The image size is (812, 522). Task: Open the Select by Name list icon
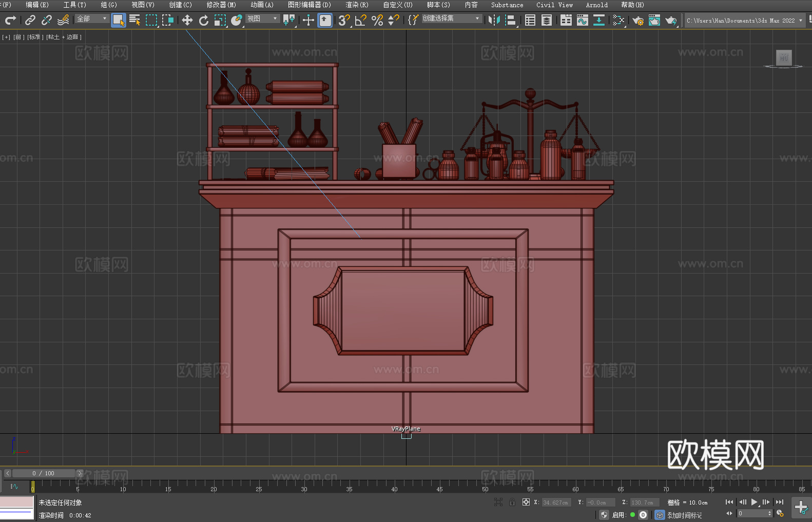coord(135,20)
